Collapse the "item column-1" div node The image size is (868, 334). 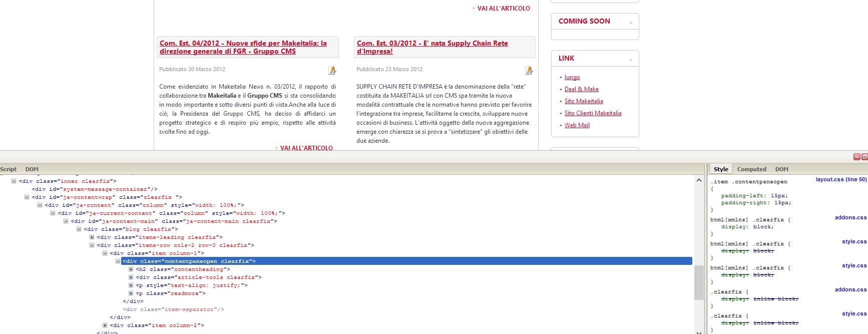pyautogui.click(x=105, y=253)
